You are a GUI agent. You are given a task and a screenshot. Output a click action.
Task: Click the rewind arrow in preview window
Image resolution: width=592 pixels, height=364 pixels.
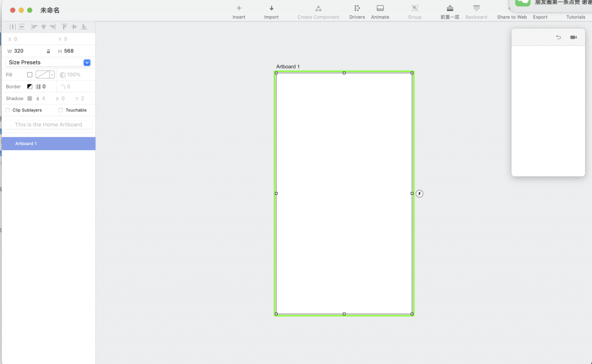pos(558,38)
